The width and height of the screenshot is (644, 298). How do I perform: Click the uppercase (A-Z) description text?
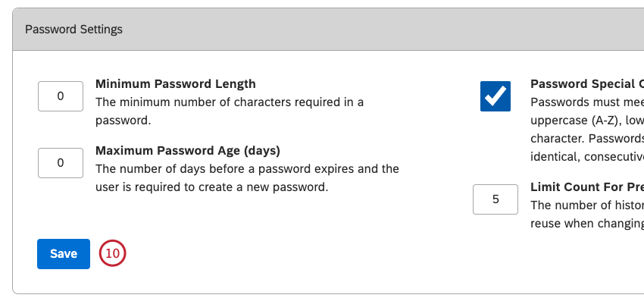(x=587, y=121)
